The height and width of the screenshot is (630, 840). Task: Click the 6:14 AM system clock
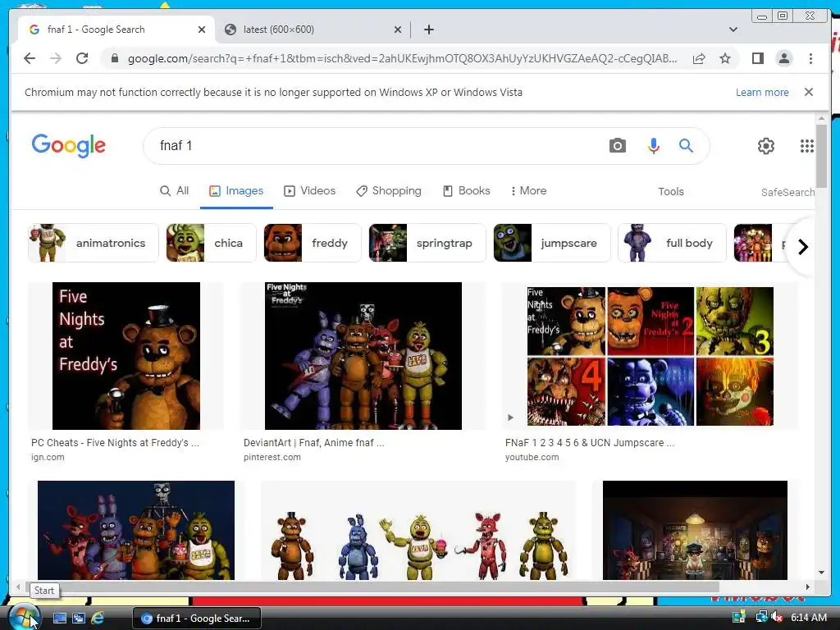(x=808, y=618)
